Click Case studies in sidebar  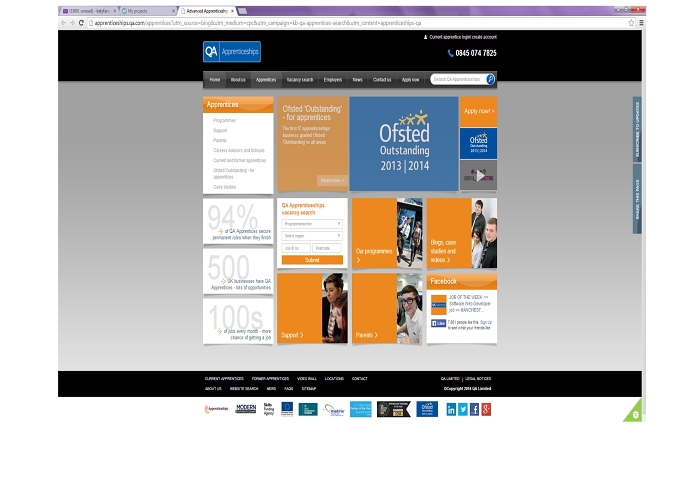coord(224,187)
